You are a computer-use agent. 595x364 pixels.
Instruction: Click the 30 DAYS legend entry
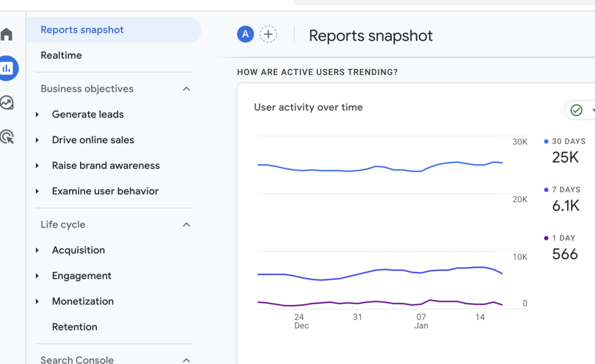point(565,142)
